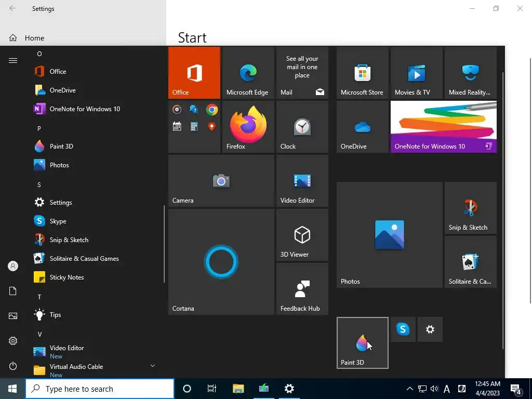Open Task View on the taskbar
This screenshot has height=399, width=532.
212,389
